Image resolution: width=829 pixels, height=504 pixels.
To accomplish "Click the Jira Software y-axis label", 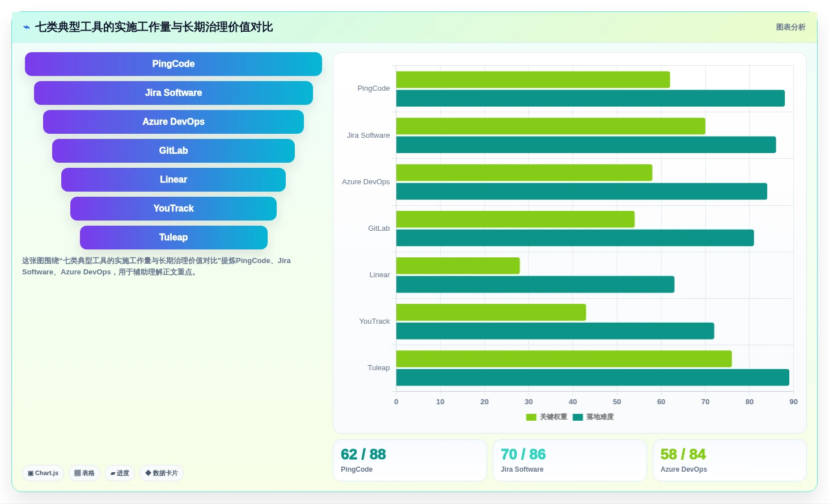I will pyautogui.click(x=369, y=135).
